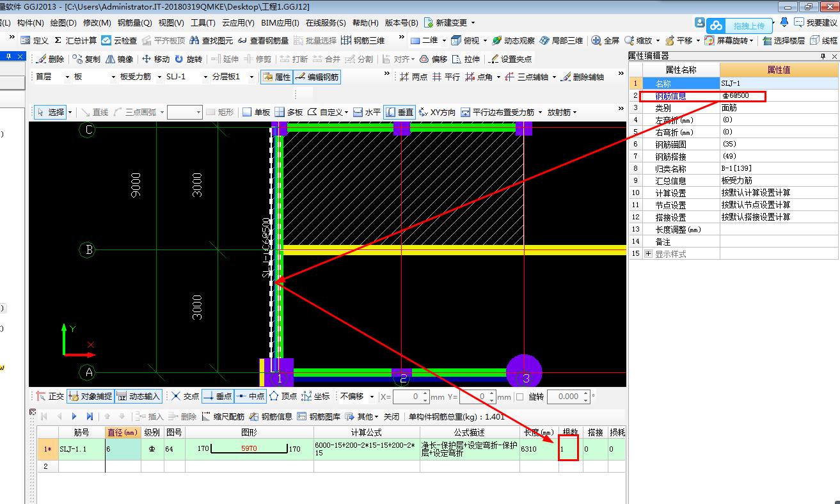
Task: Open the 放射筋 dropdown
Action: click(x=562, y=112)
